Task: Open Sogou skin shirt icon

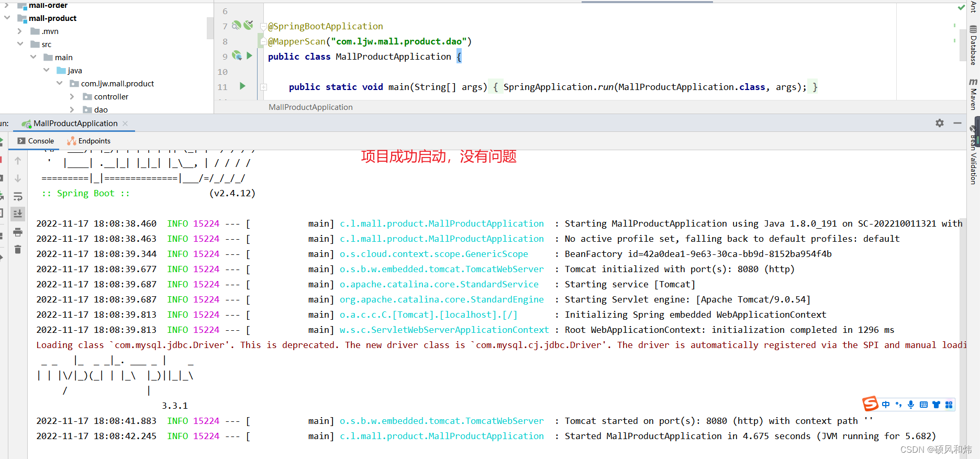Action: [x=936, y=405]
